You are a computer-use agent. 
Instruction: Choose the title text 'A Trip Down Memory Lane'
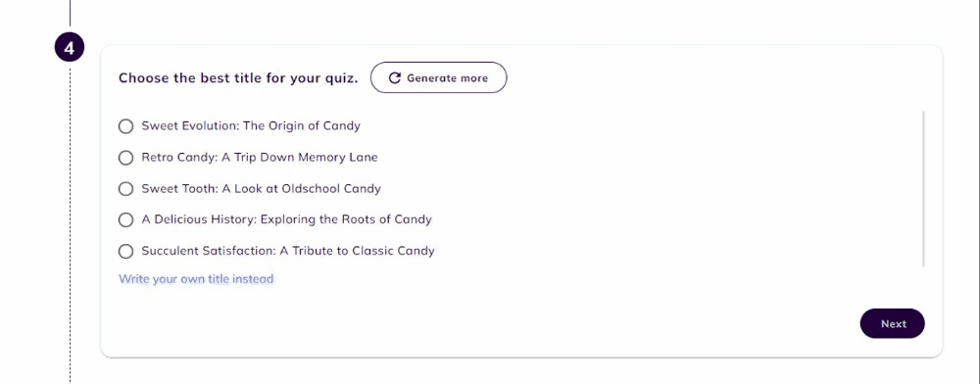[298, 157]
